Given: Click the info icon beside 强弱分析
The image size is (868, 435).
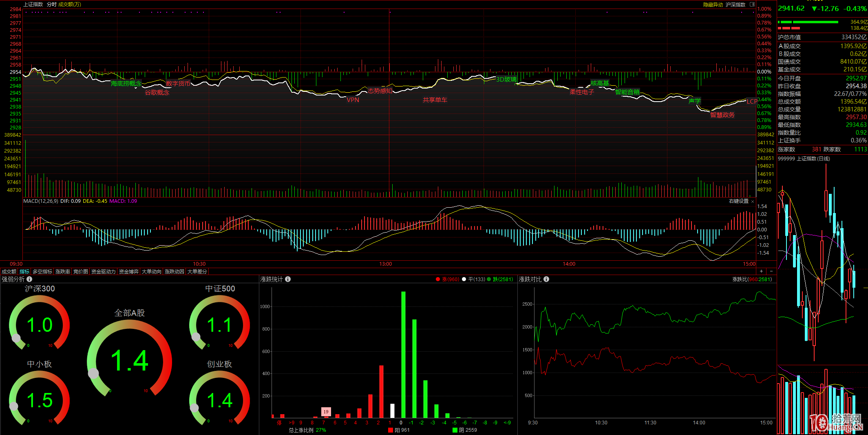Looking at the screenshot, I should 29,279.
